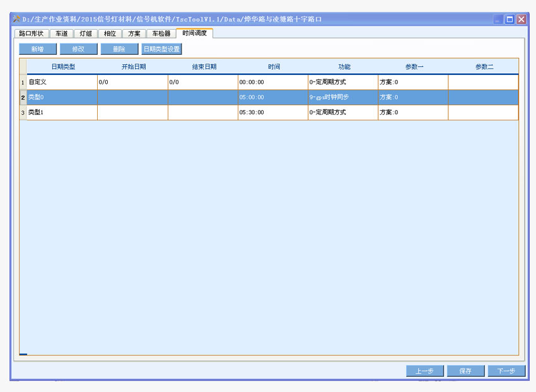Open 日期类型设置 settings
The image size is (536, 392).
click(161, 49)
